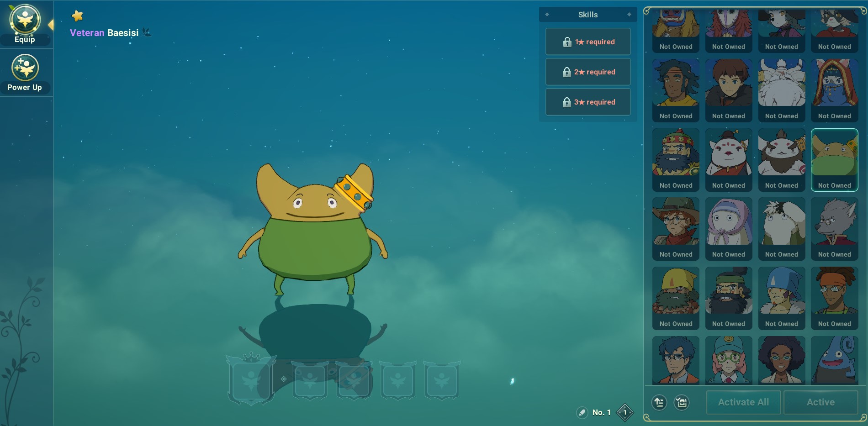Select the fifth empty equipment slot
This screenshot has height=426, width=868.
442,380
